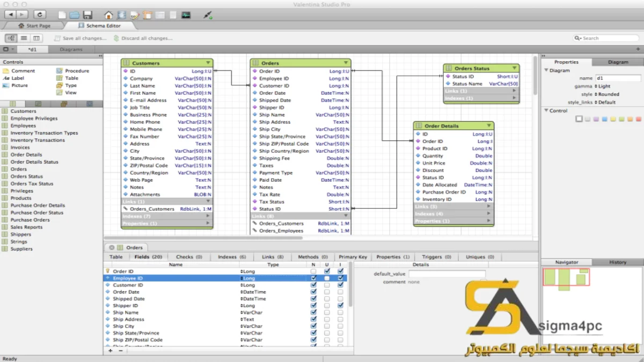Close the Orders editor tab
The height and width of the screenshot is (362, 644).
pyautogui.click(x=112, y=248)
